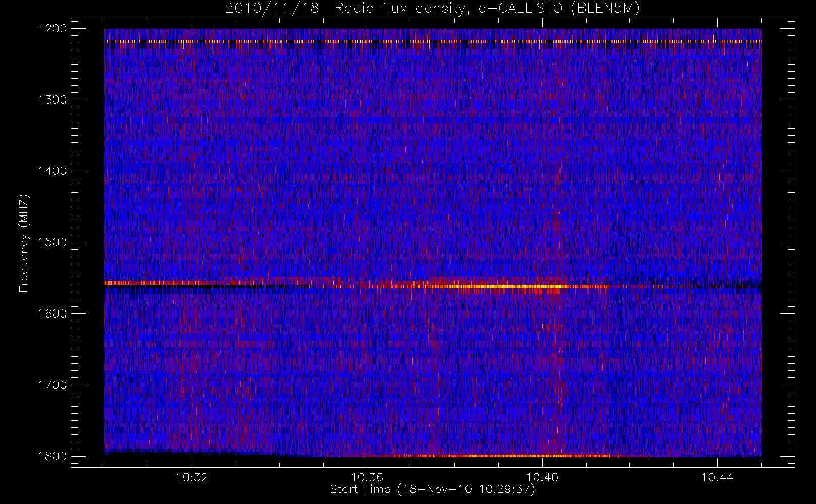This screenshot has width=816, height=504.
Task: Click the 10:36 time axis label
Action: pos(367,477)
